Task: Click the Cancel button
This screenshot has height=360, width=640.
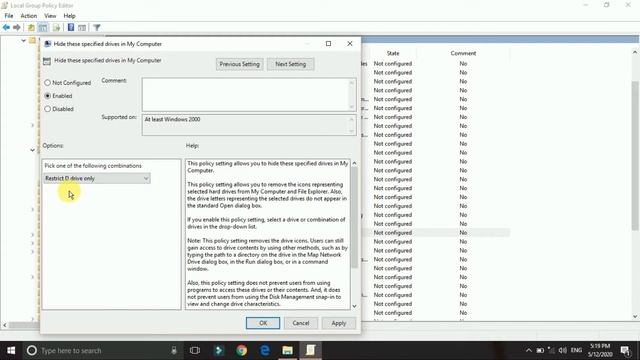Action: (x=301, y=323)
